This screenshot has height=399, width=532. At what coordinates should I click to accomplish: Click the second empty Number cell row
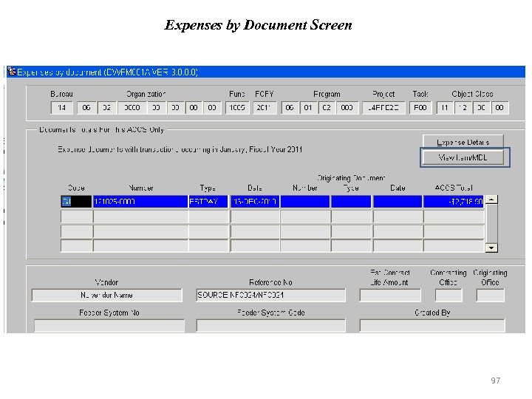(x=140, y=231)
